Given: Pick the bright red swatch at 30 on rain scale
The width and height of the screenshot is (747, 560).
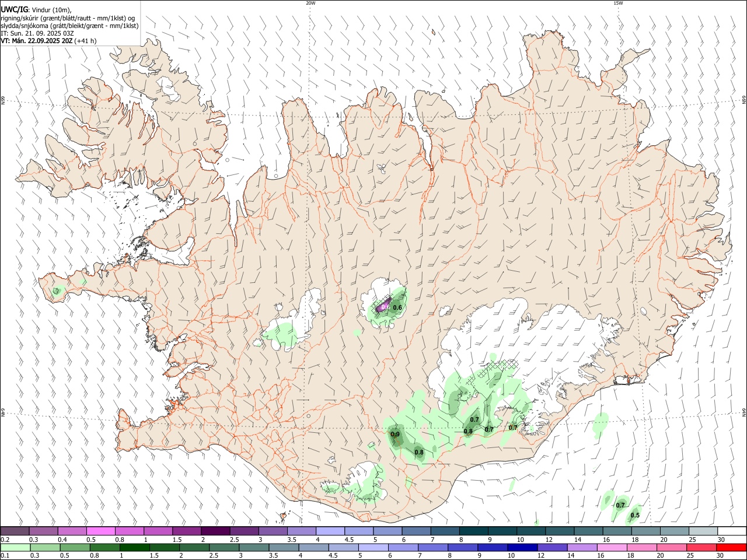Looking at the screenshot, I should [731, 548].
